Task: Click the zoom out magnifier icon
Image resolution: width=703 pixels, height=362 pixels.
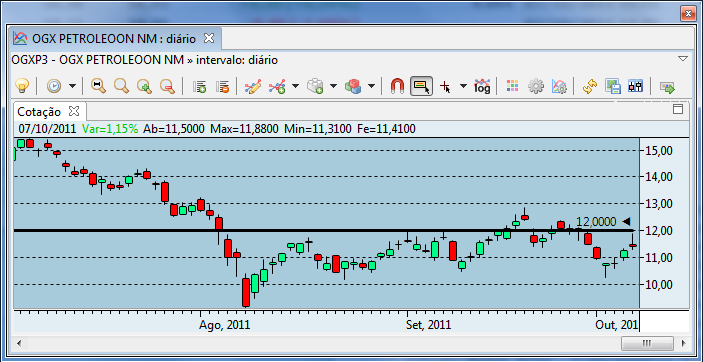Action: 167,85
